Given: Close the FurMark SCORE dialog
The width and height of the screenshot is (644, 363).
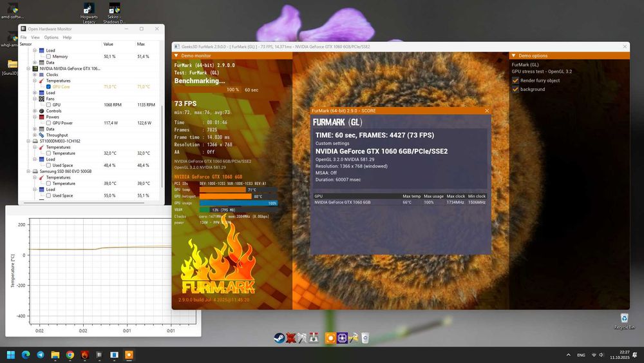Looking at the screenshot, I should click(x=487, y=111).
